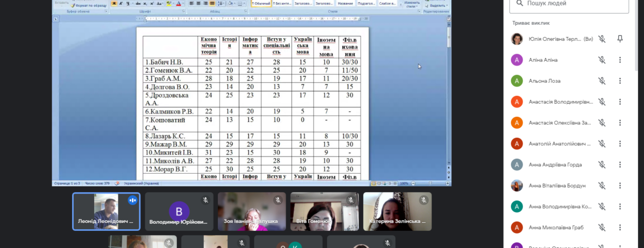644x248 pixels.
Task: Click the ruler tab selector at ruler's left
Action: (56, 19)
